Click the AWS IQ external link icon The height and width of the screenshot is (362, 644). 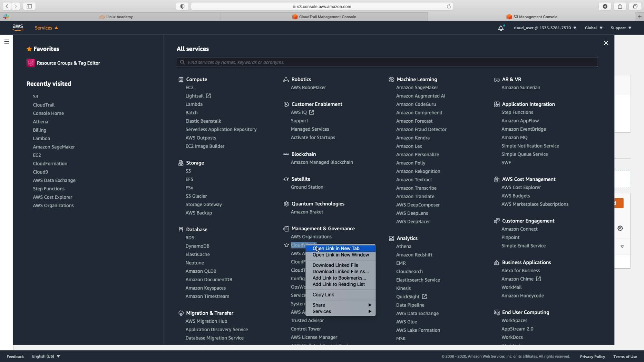click(x=312, y=112)
